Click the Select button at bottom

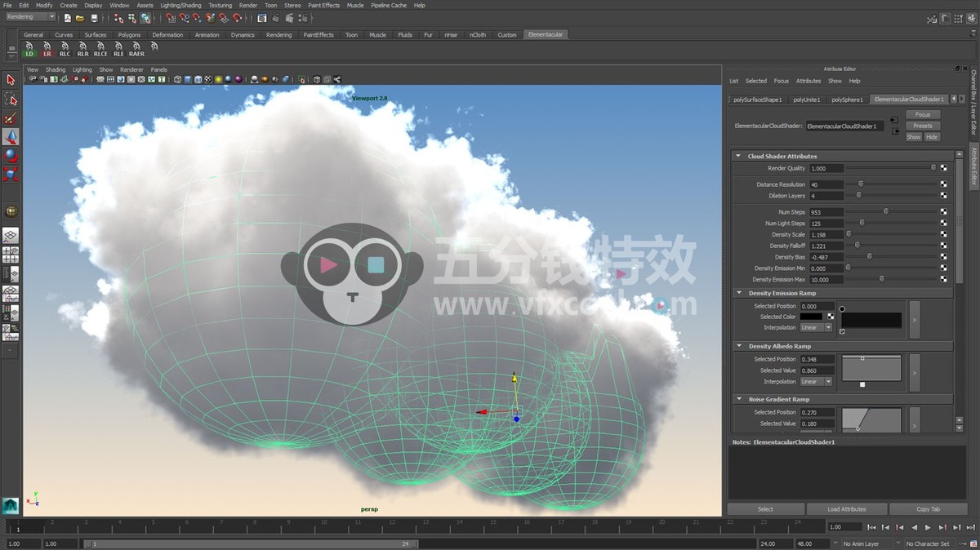point(765,509)
